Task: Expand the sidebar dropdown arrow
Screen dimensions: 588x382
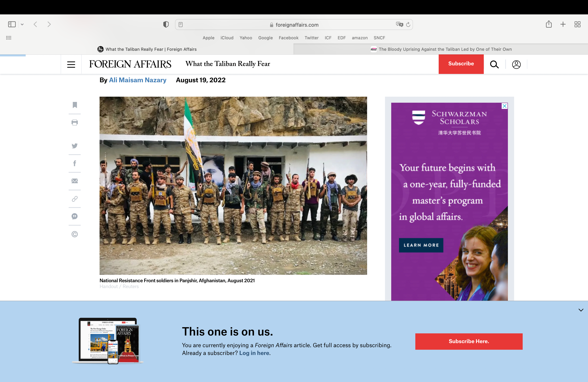Action: (22, 24)
